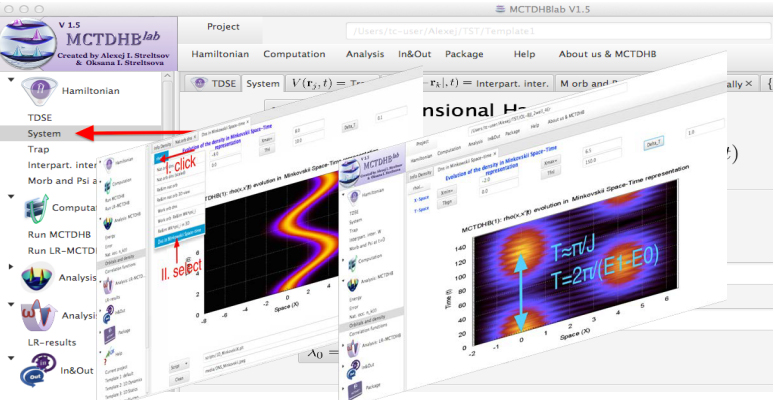Click the Analysis density-plot icon in main sidebar
This screenshot has height=400, width=774.
38,278
